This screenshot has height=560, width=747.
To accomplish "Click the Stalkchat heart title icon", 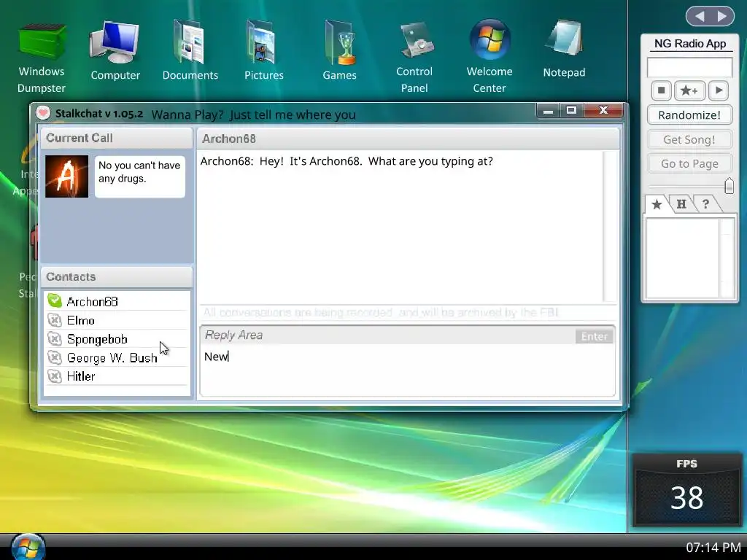I will click(43, 113).
